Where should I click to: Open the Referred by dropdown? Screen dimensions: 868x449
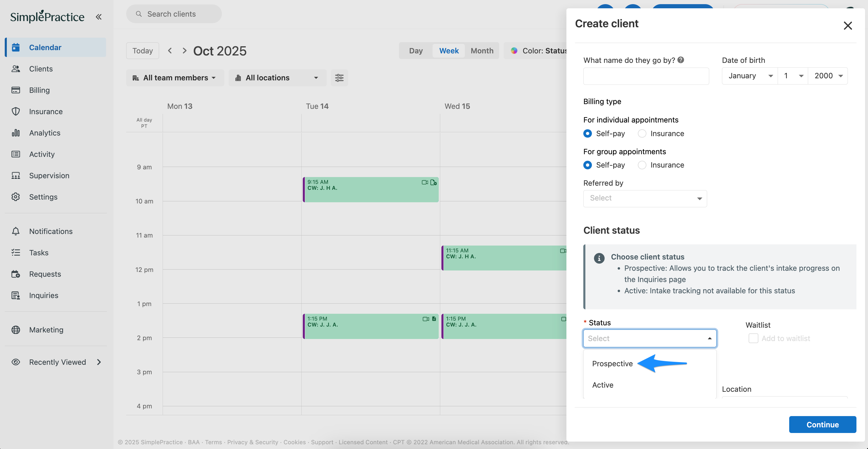click(x=645, y=198)
